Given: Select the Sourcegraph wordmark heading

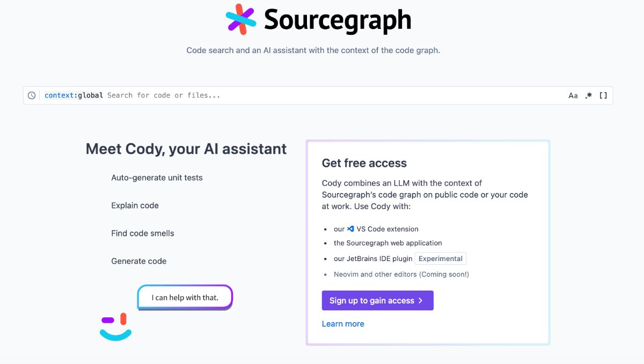Looking at the screenshot, I should (337, 19).
